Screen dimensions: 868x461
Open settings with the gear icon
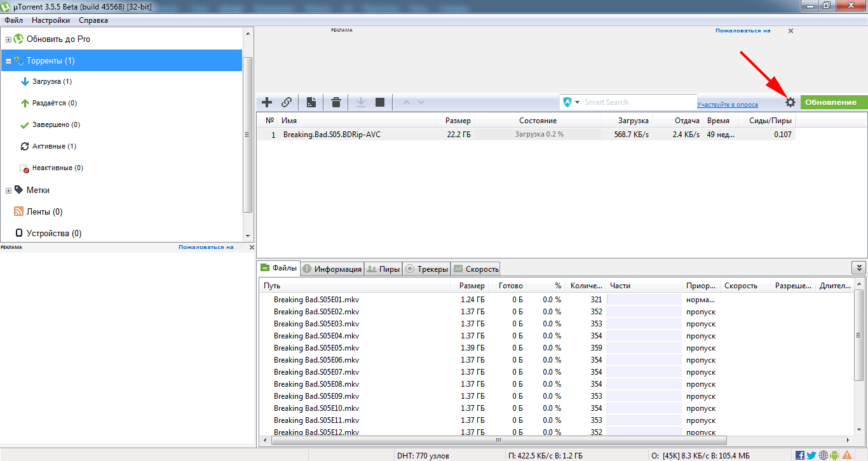pos(790,102)
